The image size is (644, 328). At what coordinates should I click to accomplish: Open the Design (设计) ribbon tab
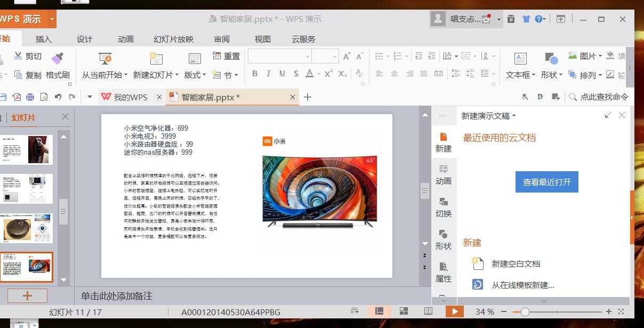pos(85,39)
